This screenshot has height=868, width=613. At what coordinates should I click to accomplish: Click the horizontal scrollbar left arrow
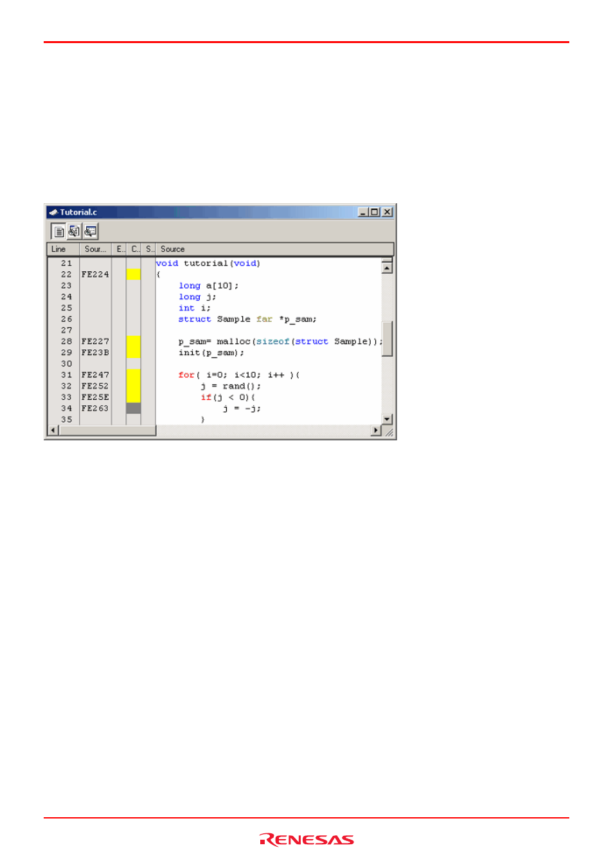53,430
